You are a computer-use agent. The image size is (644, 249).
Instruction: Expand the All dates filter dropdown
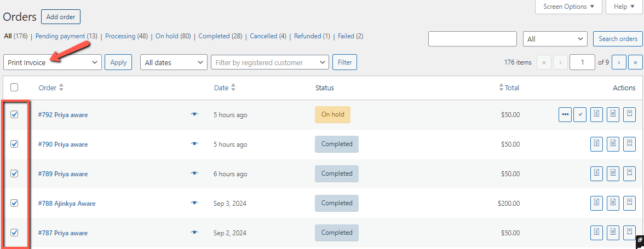(x=174, y=62)
